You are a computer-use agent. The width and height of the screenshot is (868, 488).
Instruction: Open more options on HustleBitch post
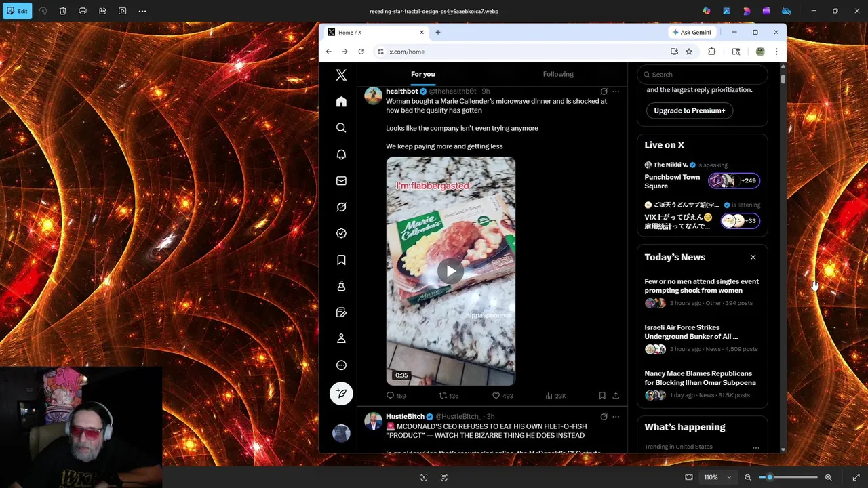click(616, 417)
